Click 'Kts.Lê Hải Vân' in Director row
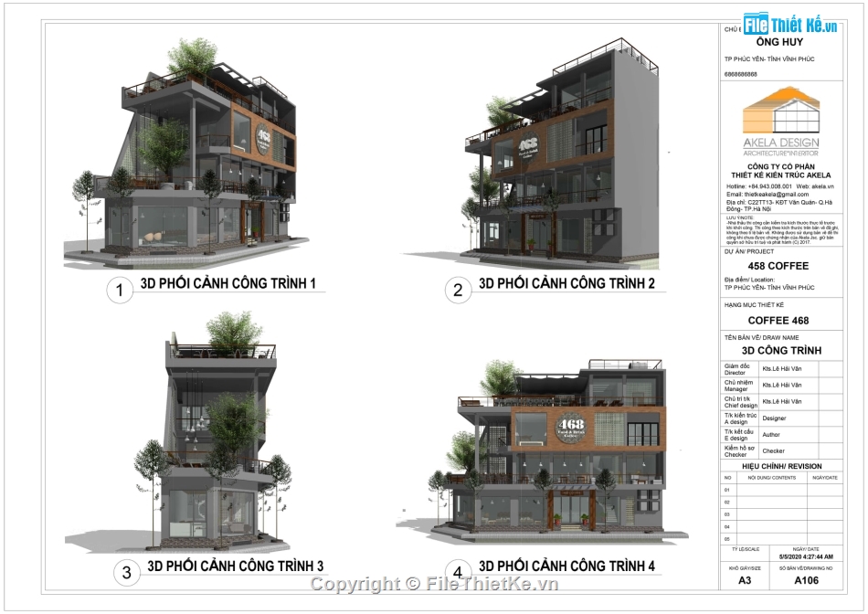Image resolution: width=868 pixels, height=614 pixels. 781,369
